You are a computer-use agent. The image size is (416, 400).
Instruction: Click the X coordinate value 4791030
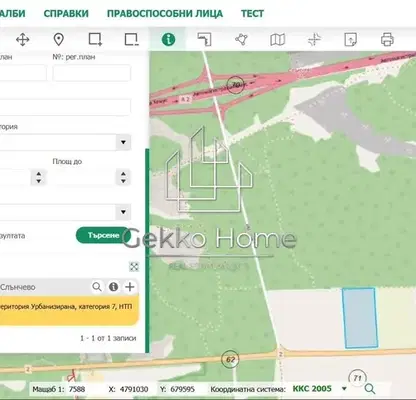coord(134,389)
